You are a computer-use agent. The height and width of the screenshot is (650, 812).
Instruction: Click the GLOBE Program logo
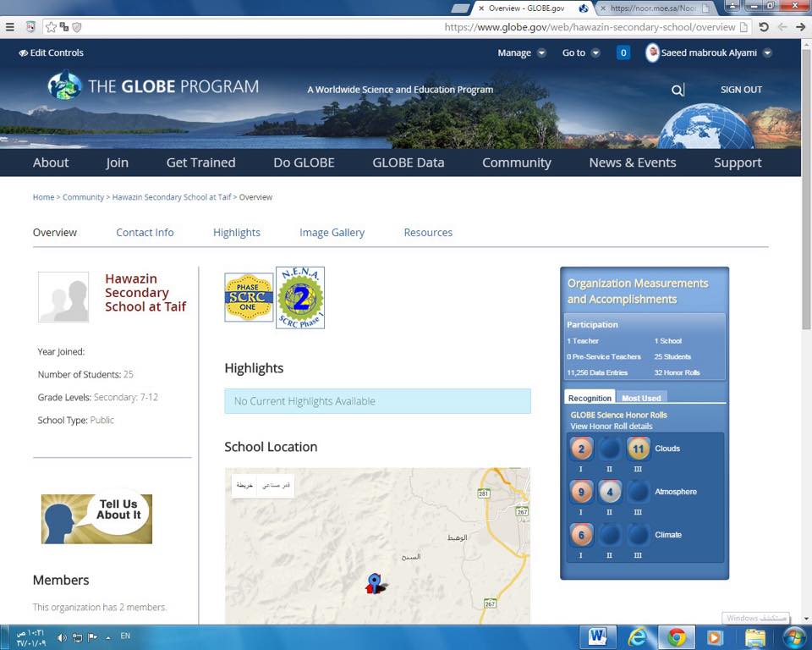click(153, 85)
